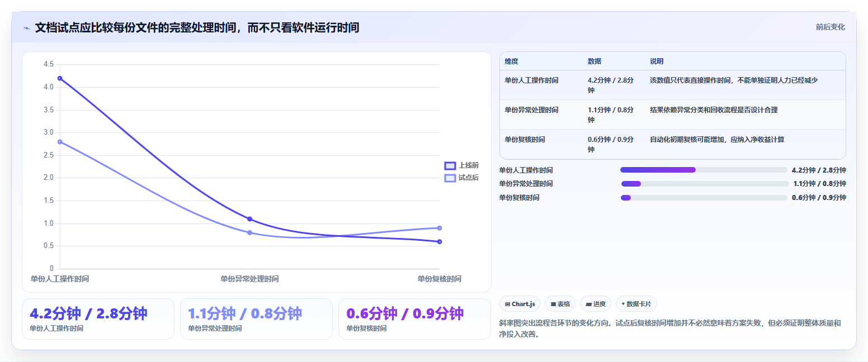Click progress label 单份异常处理时间
The image size is (868, 362).
[526, 184]
